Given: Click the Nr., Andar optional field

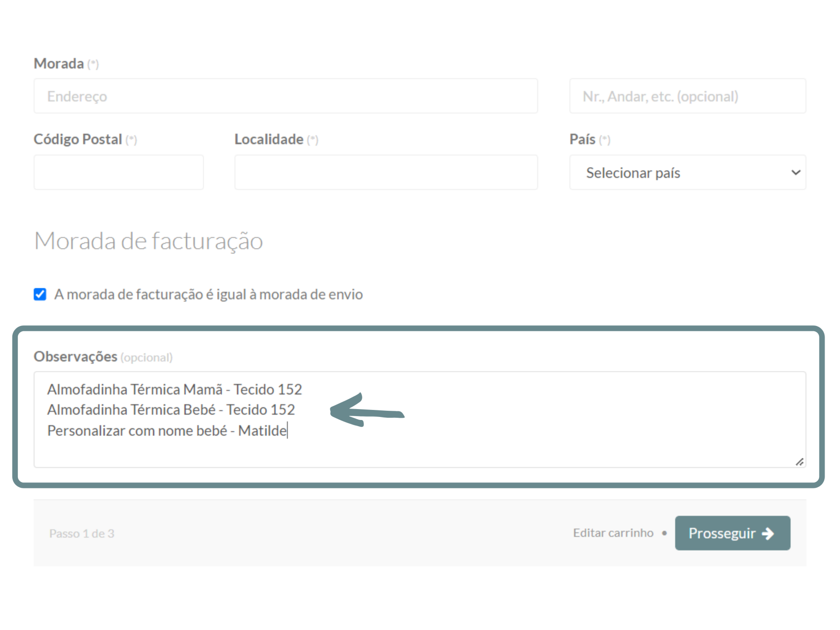Looking at the screenshot, I should (x=687, y=96).
